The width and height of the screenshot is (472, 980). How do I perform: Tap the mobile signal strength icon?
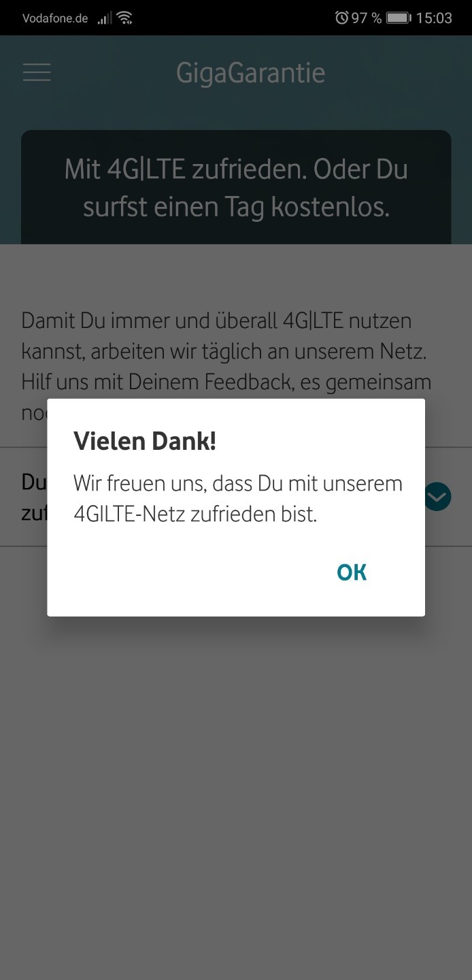click(104, 18)
